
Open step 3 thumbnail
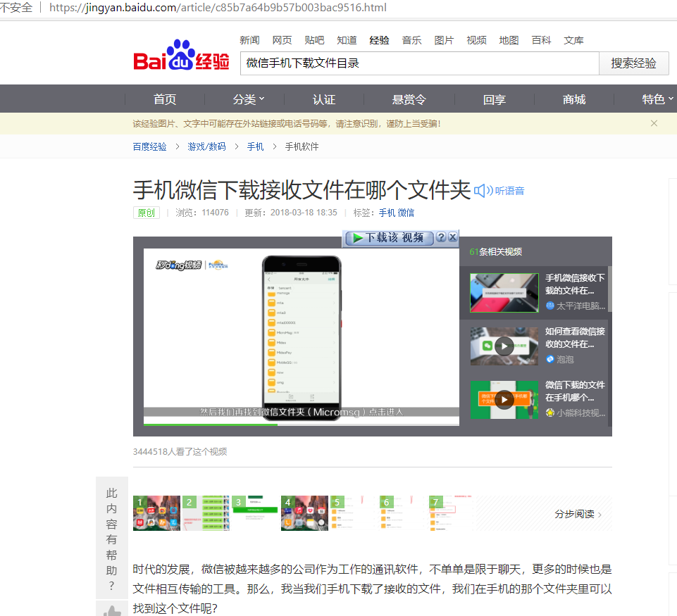(255, 513)
